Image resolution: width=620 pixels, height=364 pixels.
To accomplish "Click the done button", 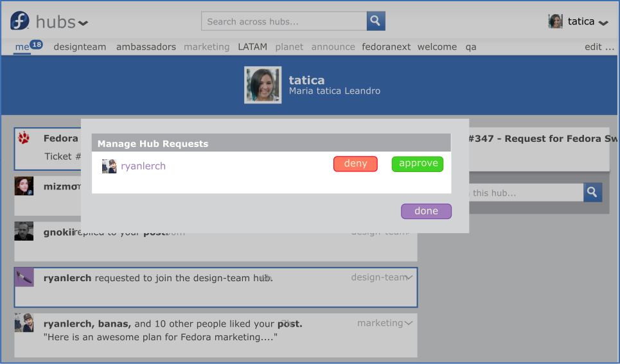I will coord(426,211).
